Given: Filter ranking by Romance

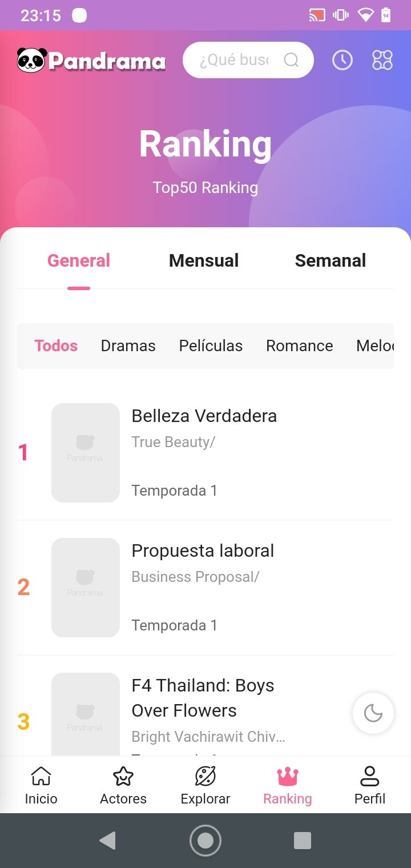Looking at the screenshot, I should 300,345.
